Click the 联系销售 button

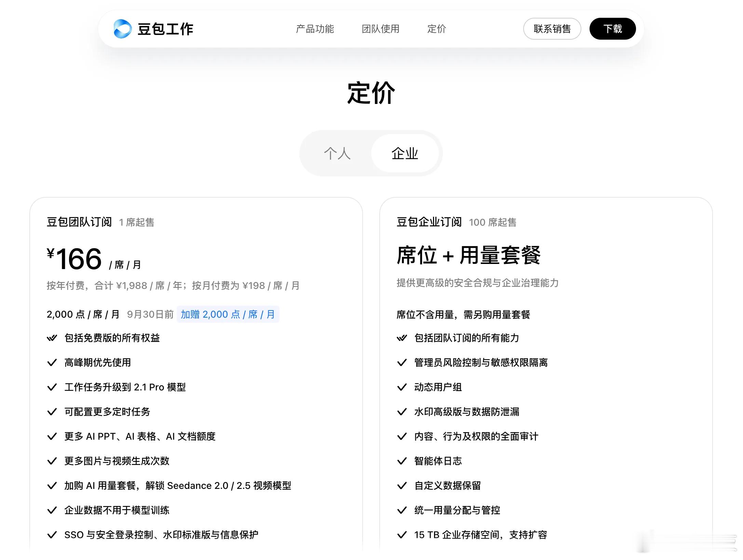[552, 29]
